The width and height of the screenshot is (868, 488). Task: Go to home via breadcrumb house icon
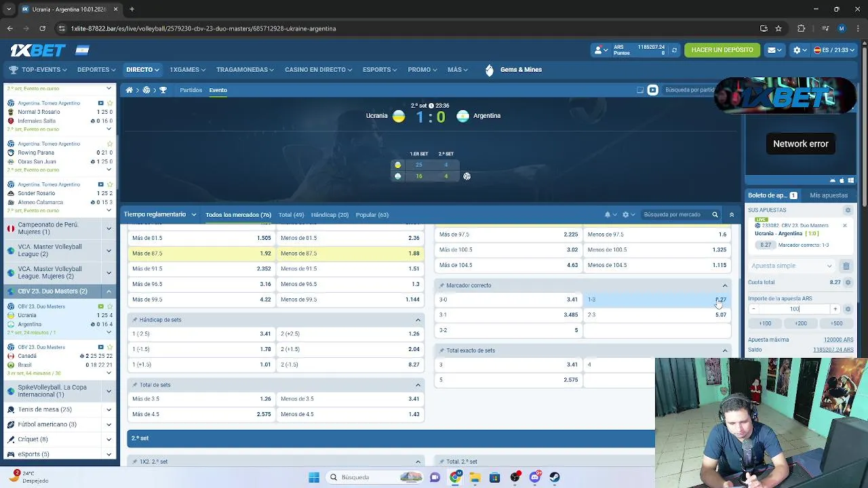pos(129,90)
